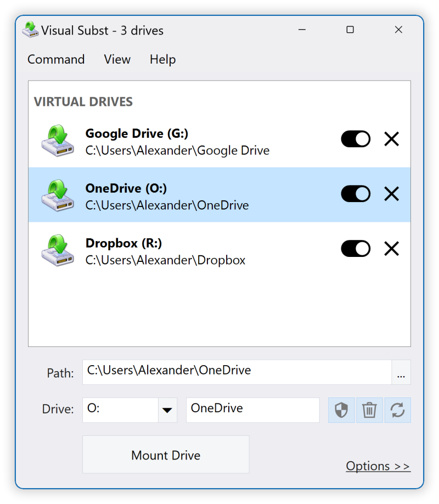Viewport: 439px width, 504px height.
Task: Click the Google Drive disk icon
Action: 58,141
